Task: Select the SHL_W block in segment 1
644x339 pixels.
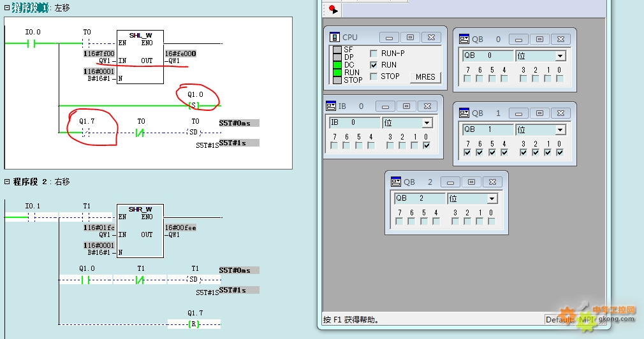Action: 140,57
